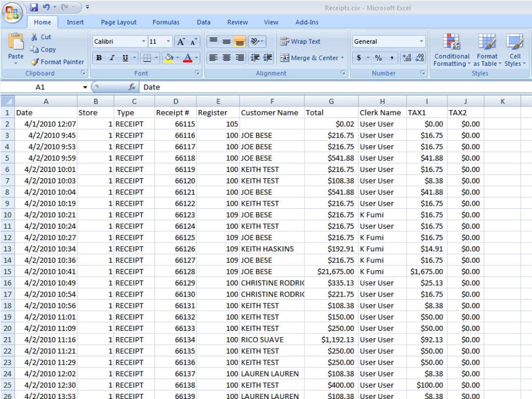Toggle Align Text Right

[x=240, y=58]
